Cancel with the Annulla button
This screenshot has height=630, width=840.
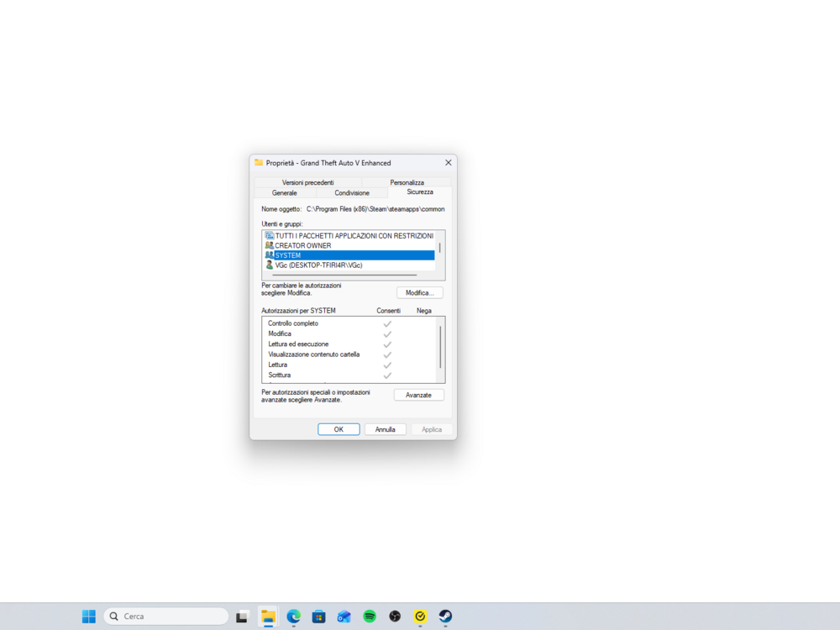[386, 429]
